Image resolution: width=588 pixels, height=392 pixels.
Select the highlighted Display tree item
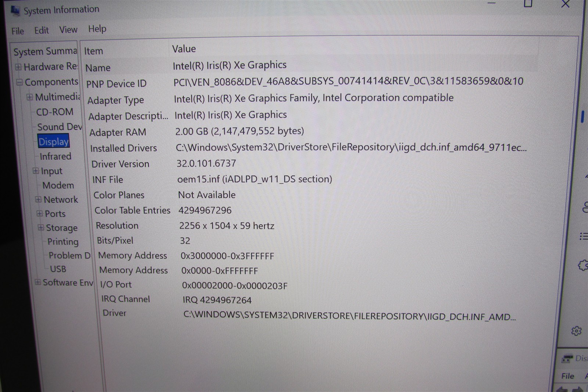[54, 141]
